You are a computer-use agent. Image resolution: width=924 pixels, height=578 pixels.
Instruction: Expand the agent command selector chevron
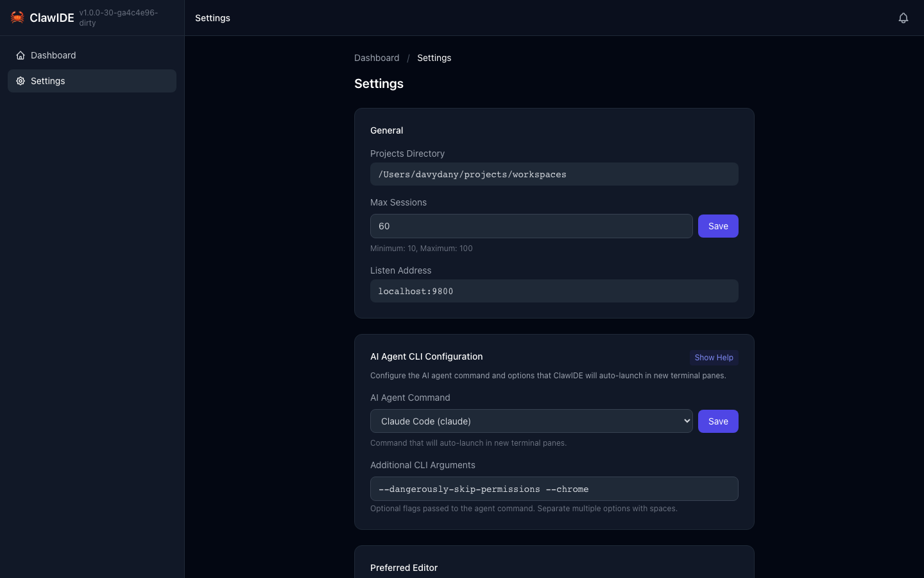[x=687, y=421]
